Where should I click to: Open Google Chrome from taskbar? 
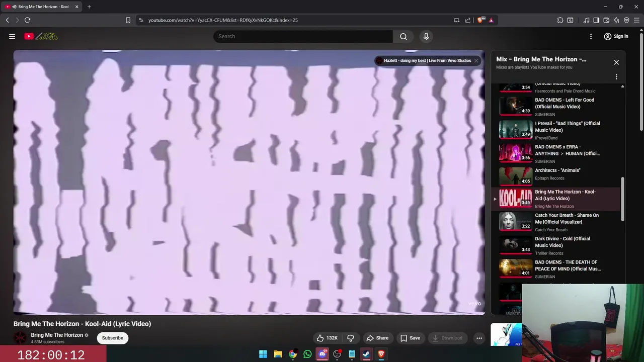pyautogui.click(x=293, y=354)
